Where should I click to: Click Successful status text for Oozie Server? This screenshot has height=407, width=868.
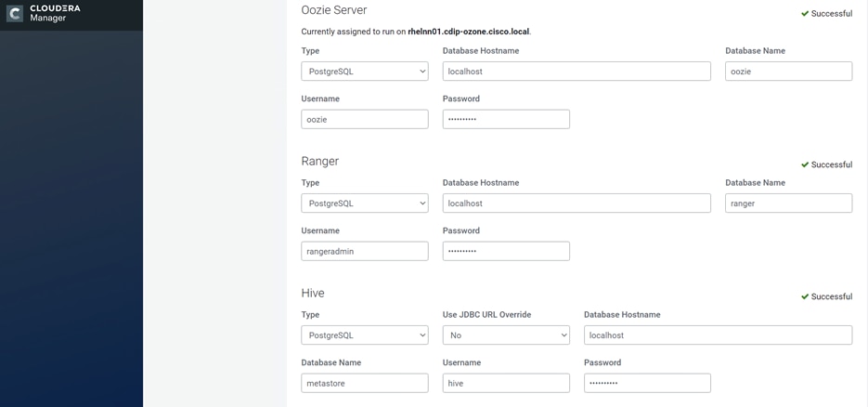coord(832,14)
